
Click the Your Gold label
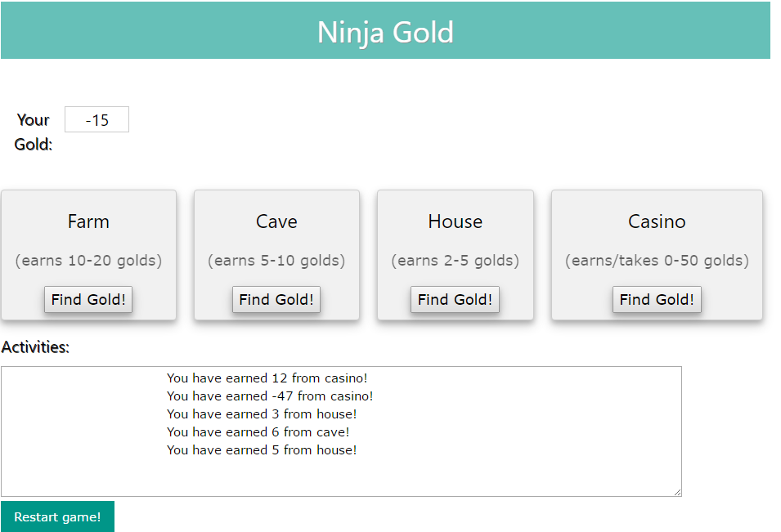click(34, 132)
